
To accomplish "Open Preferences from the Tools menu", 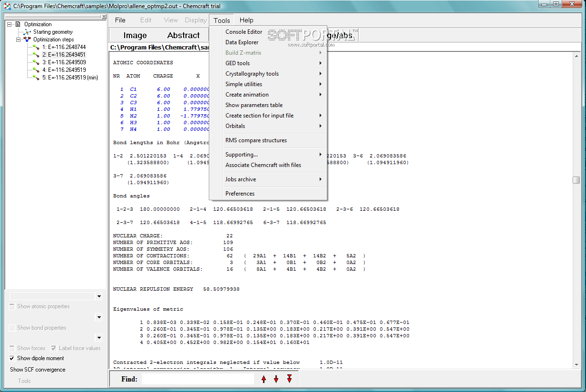I will pyautogui.click(x=240, y=194).
